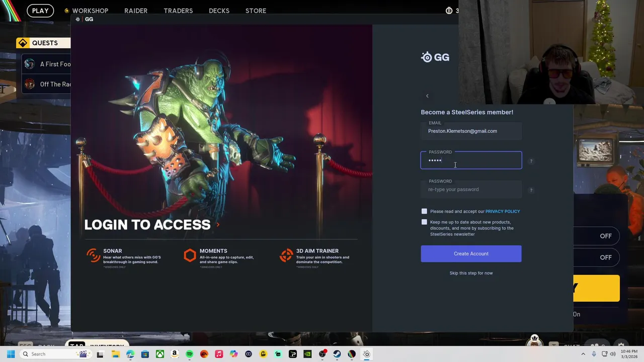Click the 3D Aim Trainer crosshair icon
Image resolution: width=644 pixels, height=362 pixels.
click(286, 255)
